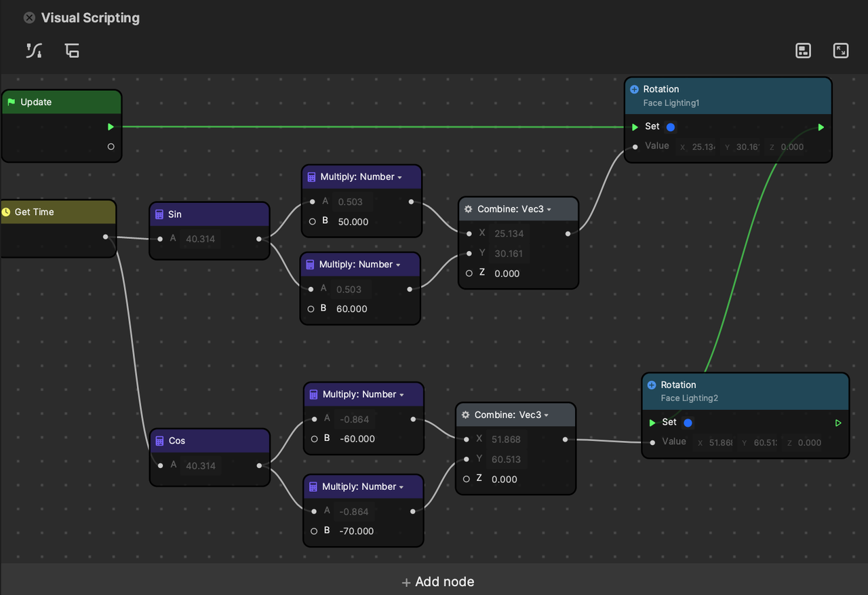Screen dimensions: 868x595
Task: Click the Sin node A value 40.314
Action: (201, 239)
